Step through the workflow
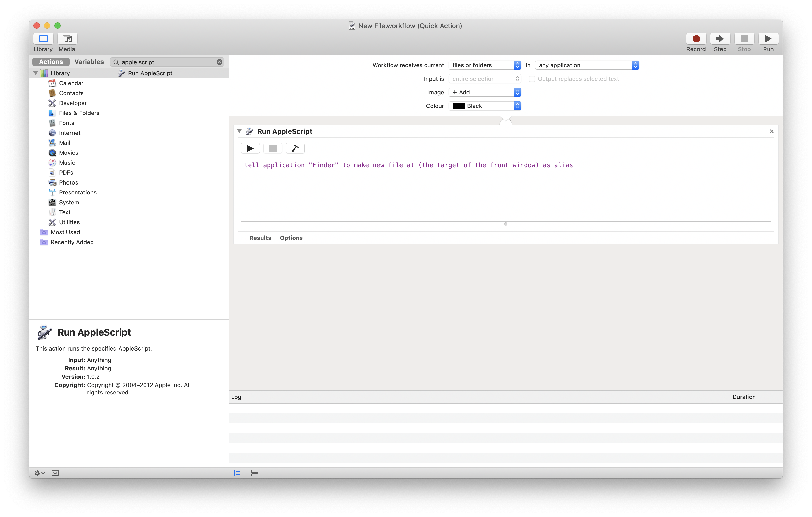This screenshot has height=517, width=812. [720, 39]
